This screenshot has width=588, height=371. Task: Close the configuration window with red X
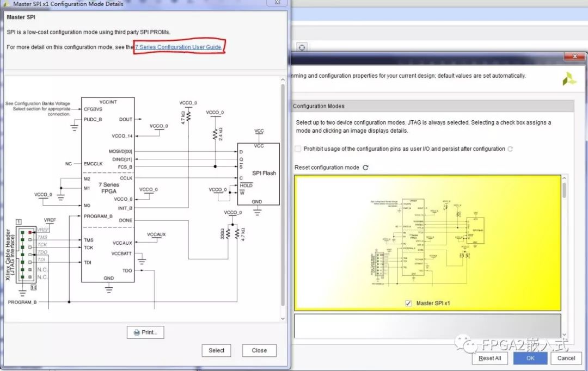[574, 56]
